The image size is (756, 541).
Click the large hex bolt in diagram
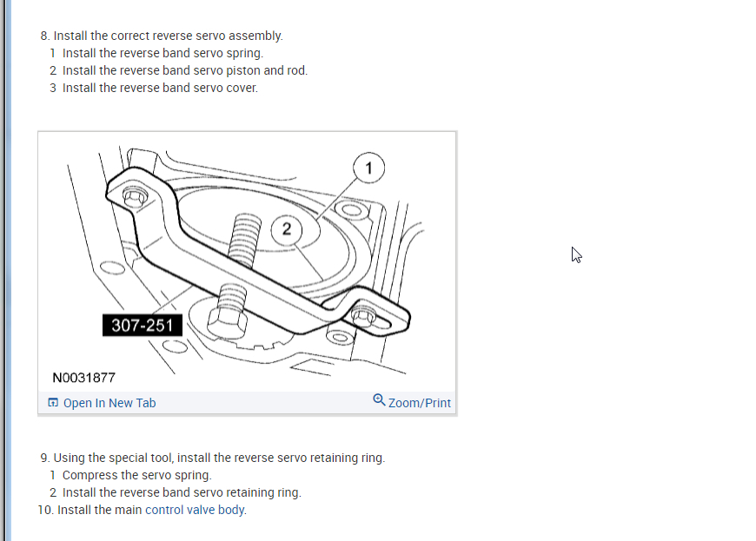(x=228, y=312)
